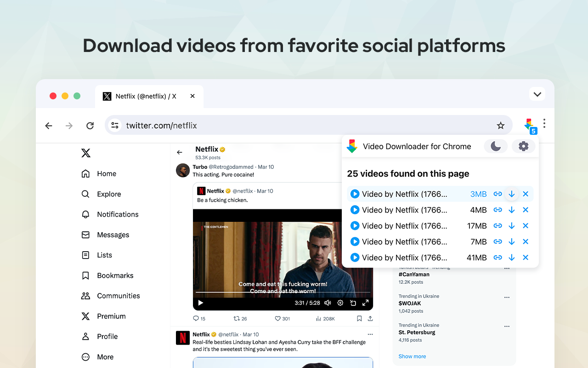Viewport: 588px width, 368px height.
Task: Download the 3MB Netflix video
Action: 511,194
